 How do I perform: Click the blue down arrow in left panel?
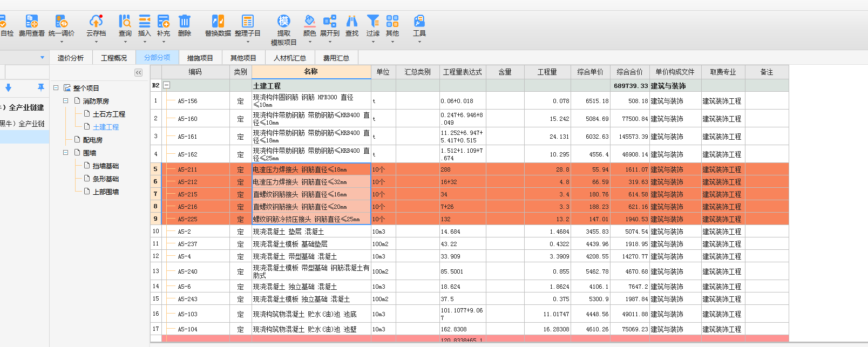tap(8, 87)
